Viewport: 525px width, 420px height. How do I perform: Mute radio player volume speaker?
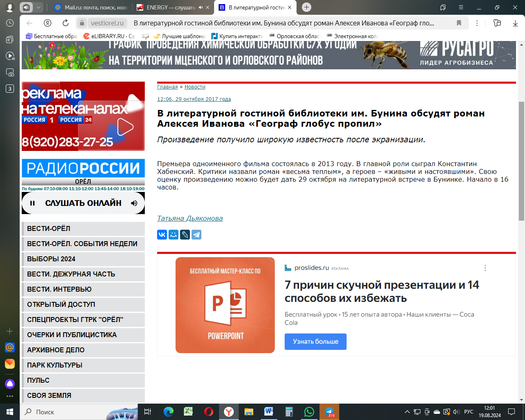(134, 203)
